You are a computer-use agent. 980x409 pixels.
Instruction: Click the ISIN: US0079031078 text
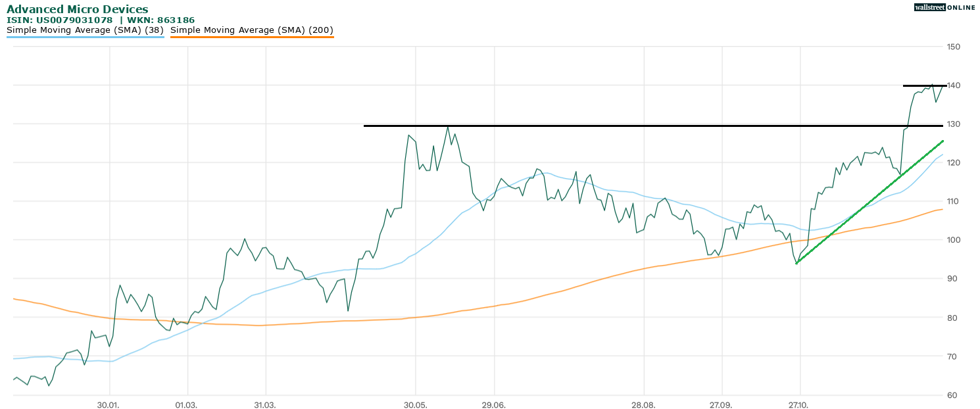(x=60, y=20)
